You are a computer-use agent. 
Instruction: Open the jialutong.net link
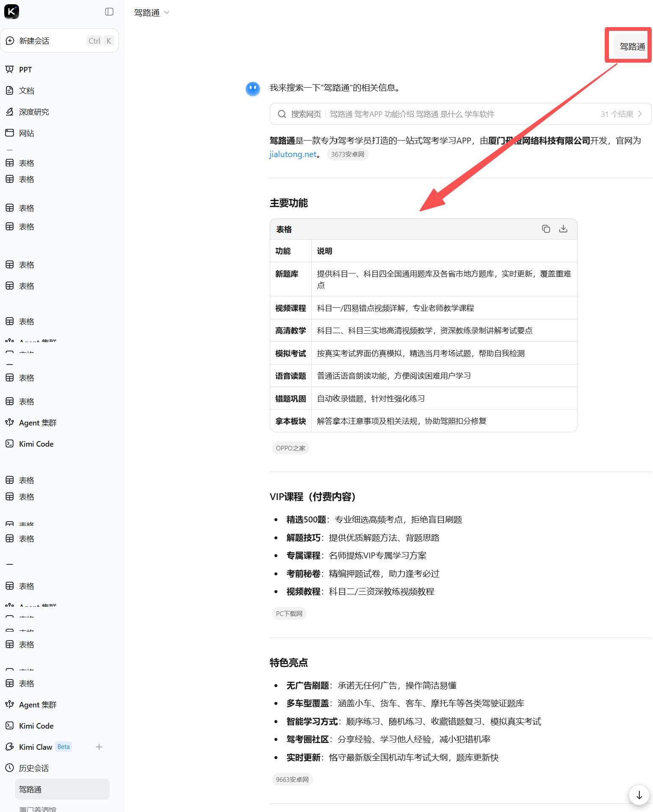(x=293, y=154)
